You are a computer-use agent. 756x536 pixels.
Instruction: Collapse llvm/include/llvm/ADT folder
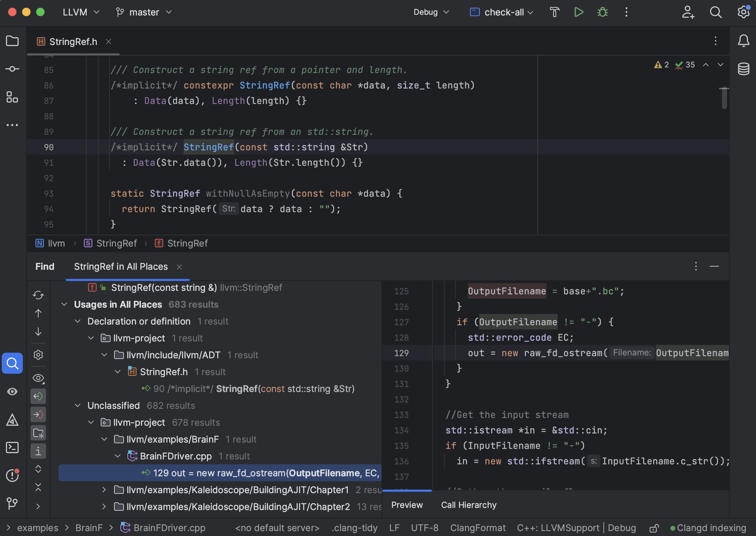click(104, 355)
